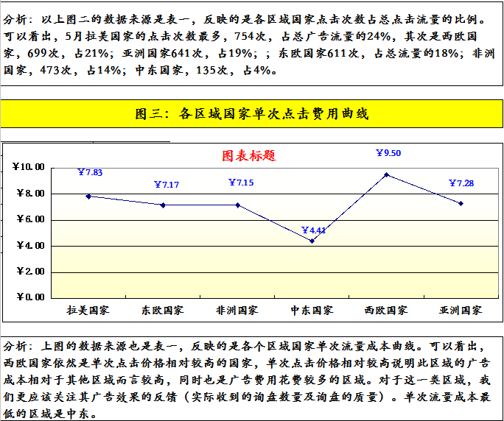Click the data label ¥7.28

pyautogui.click(x=461, y=183)
